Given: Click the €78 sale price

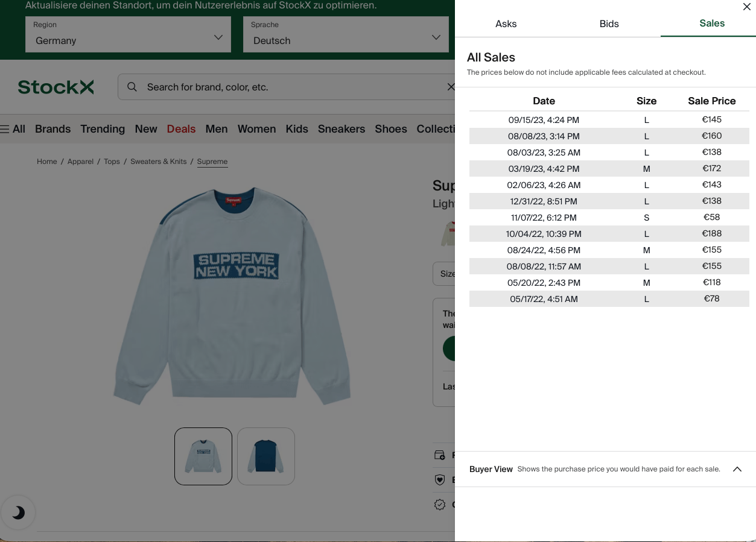Looking at the screenshot, I should click(x=712, y=298).
